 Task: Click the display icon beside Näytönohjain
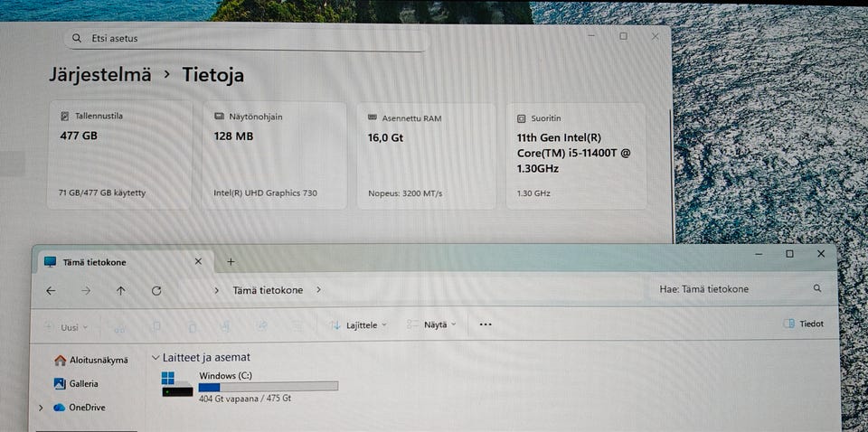(x=219, y=117)
